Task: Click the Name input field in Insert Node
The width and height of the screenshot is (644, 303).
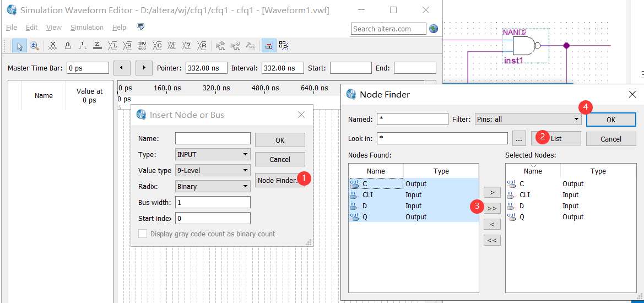Action: pos(213,138)
